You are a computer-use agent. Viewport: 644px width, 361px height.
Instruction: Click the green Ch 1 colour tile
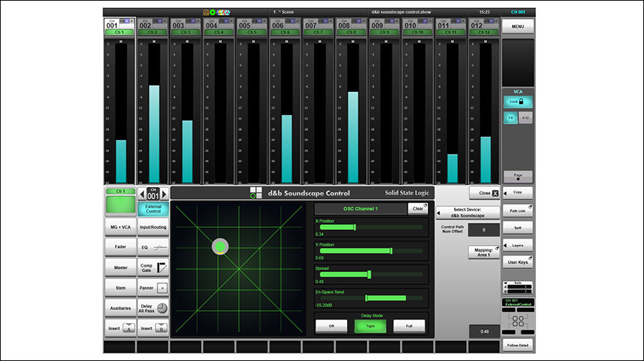click(120, 204)
